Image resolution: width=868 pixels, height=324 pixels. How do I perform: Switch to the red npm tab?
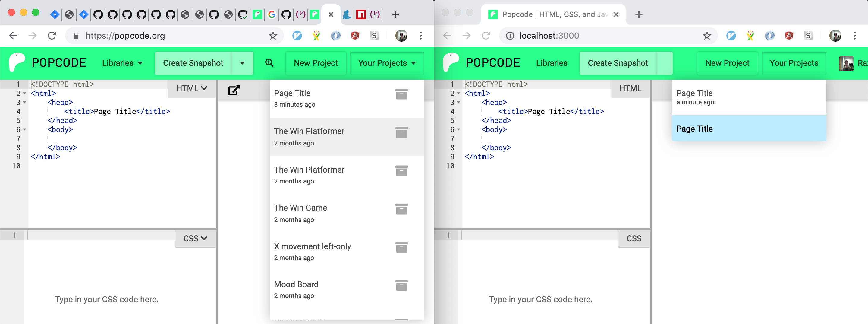point(361,14)
